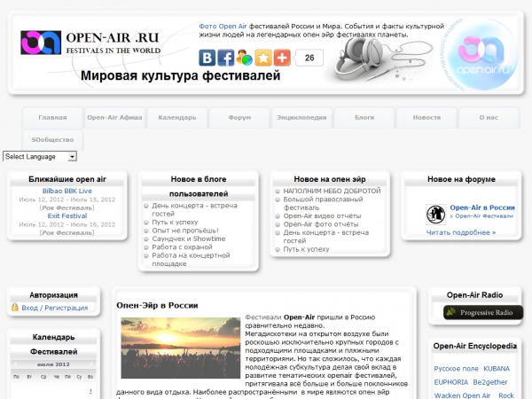Open the О нас tab

[x=489, y=117]
